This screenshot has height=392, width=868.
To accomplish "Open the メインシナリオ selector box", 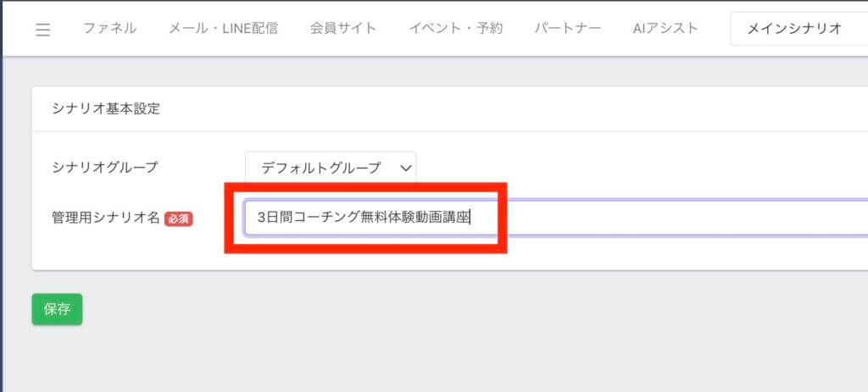I will pos(798,29).
